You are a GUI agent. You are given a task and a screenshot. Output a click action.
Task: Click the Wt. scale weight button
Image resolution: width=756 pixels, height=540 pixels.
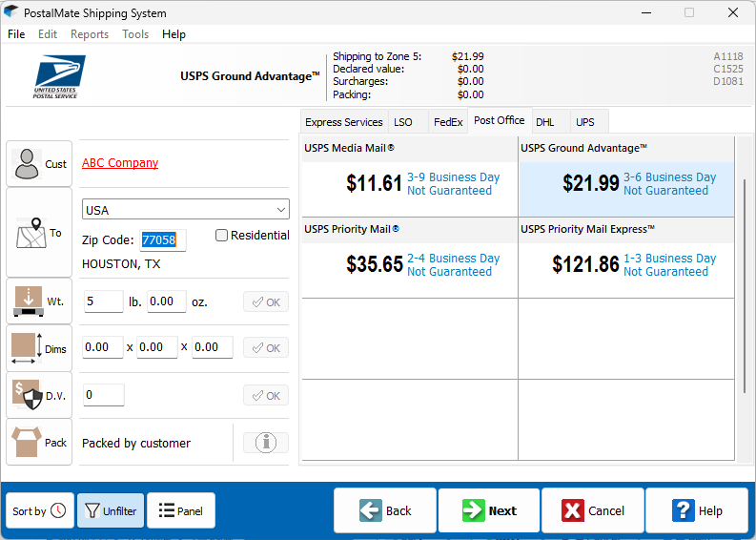(39, 301)
